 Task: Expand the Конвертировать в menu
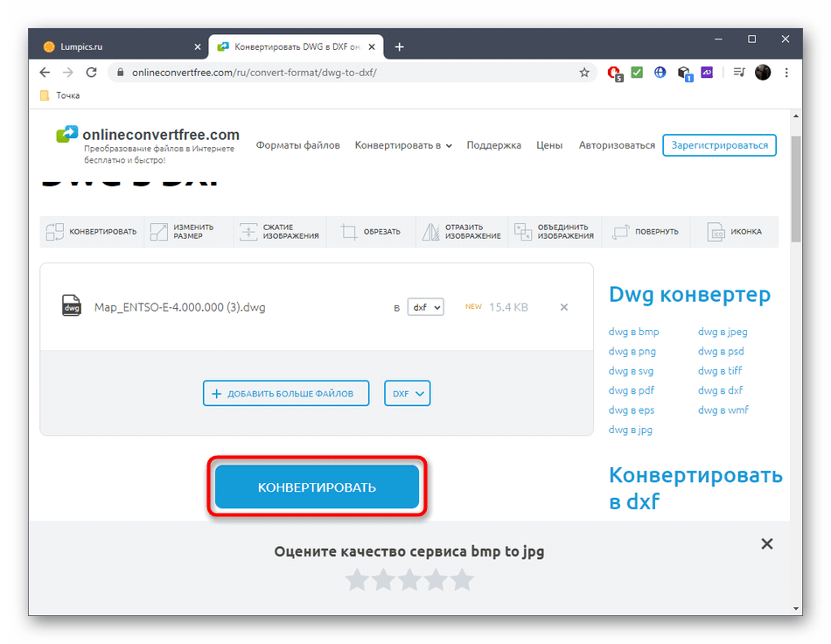pos(403,145)
